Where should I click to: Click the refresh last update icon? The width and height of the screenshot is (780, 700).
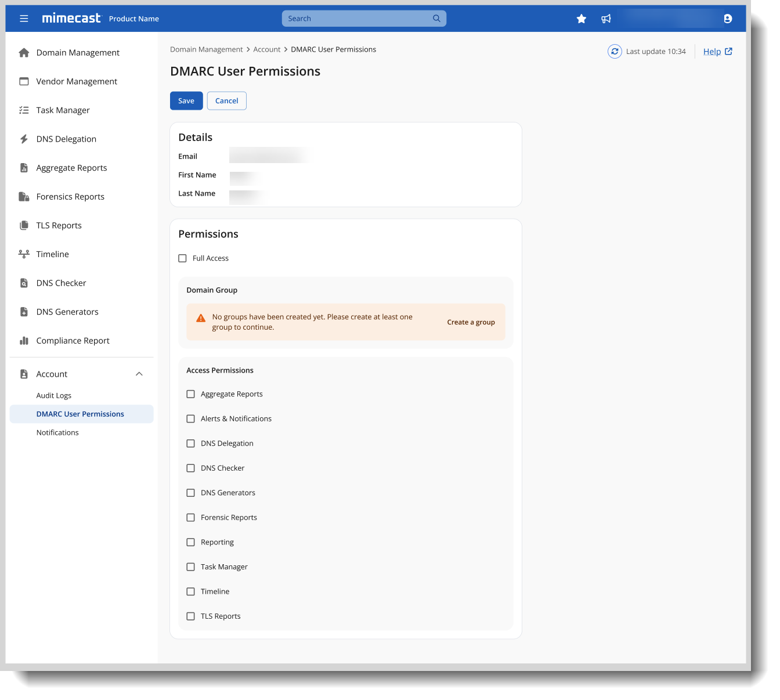click(x=615, y=52)
